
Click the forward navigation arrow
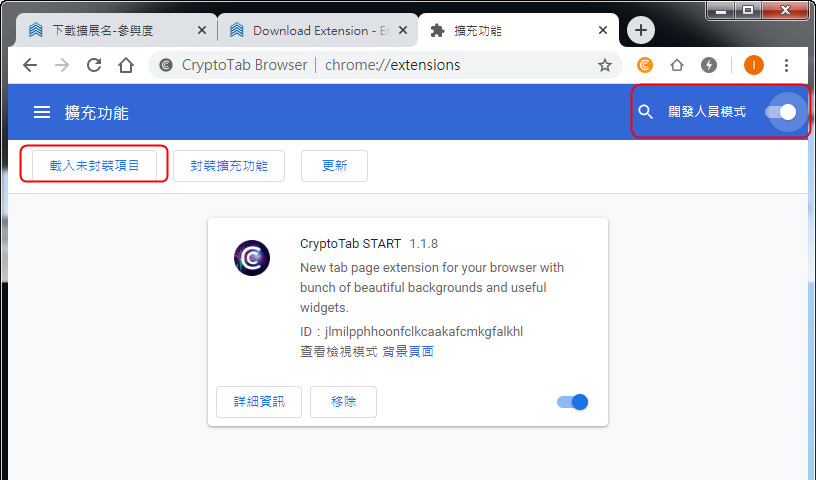click(x=62, y=65)
